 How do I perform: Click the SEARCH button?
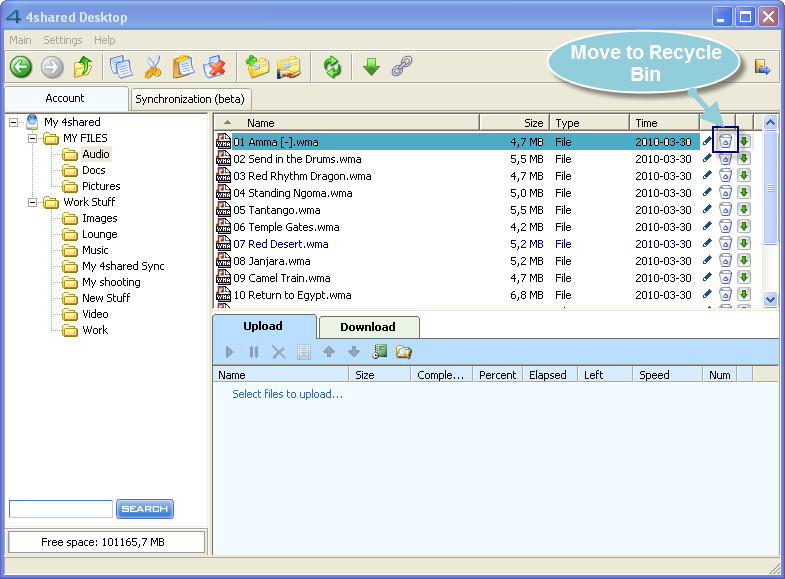coord(145,508)
